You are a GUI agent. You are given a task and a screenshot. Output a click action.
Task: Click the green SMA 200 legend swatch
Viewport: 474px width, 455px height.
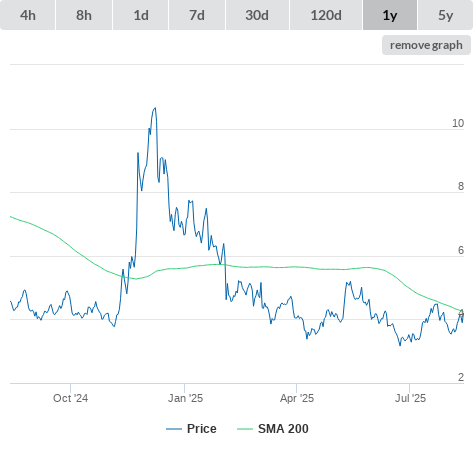click(x=245, y=429)
